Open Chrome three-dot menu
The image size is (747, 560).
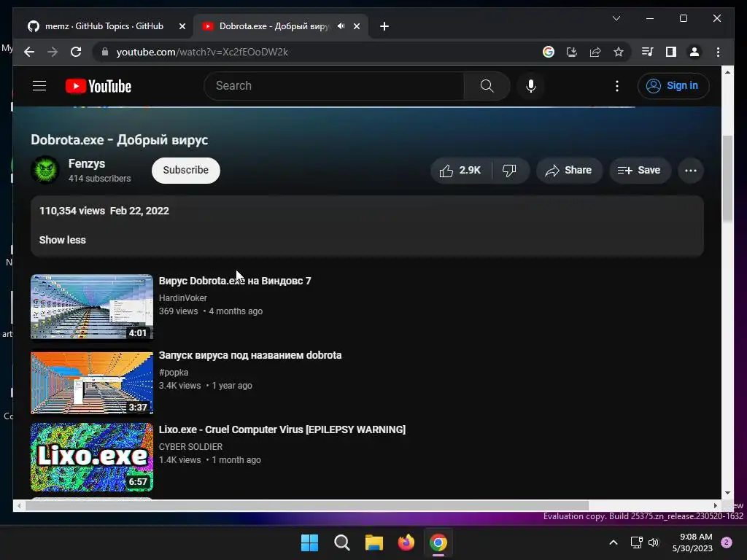[718, 52]
